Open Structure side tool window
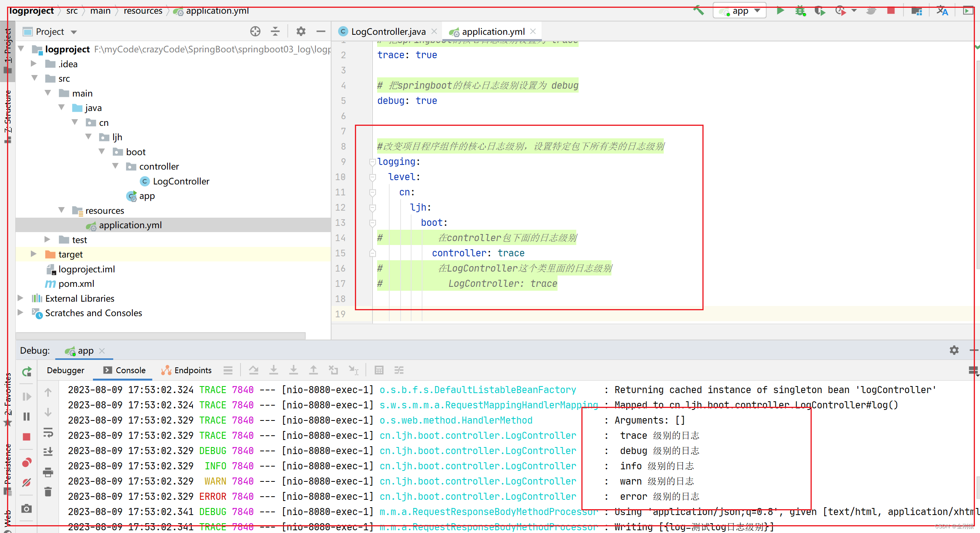This screenshot has width=980, height=533. pos(8,116)
